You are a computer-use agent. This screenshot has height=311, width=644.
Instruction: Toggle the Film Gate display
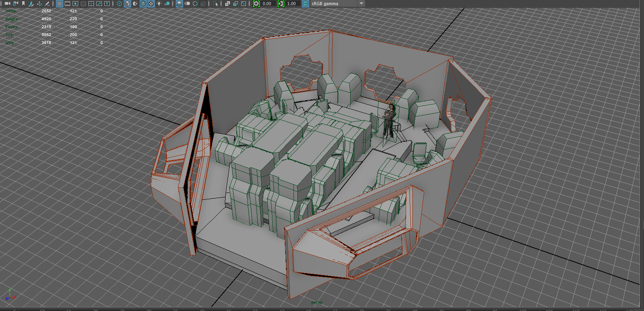(x=67, y=4)
